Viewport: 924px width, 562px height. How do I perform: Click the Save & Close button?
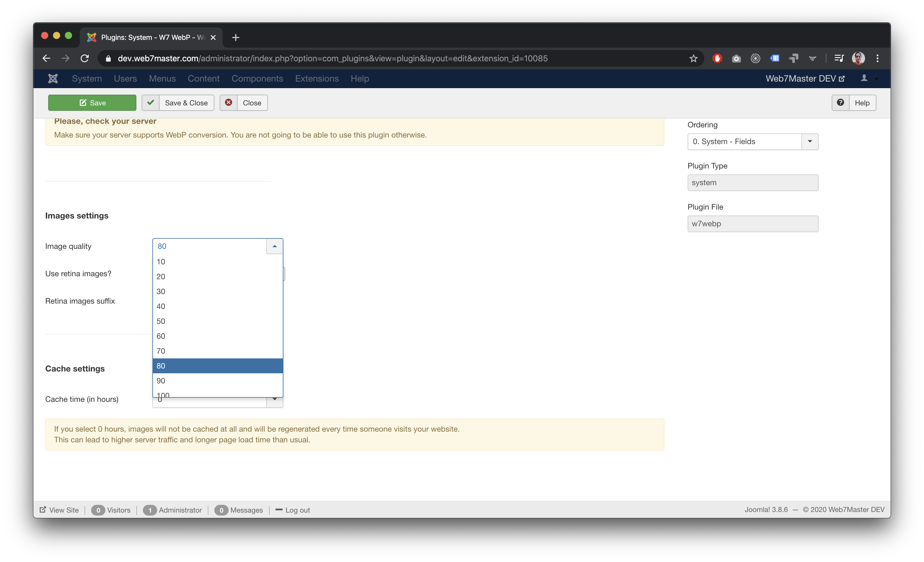178,103
